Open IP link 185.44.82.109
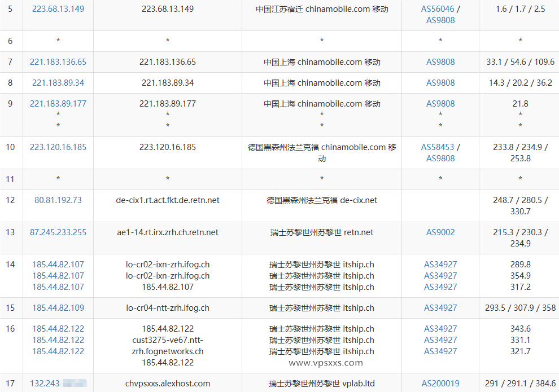Screen dimensions: 559x392 (58, 308)
